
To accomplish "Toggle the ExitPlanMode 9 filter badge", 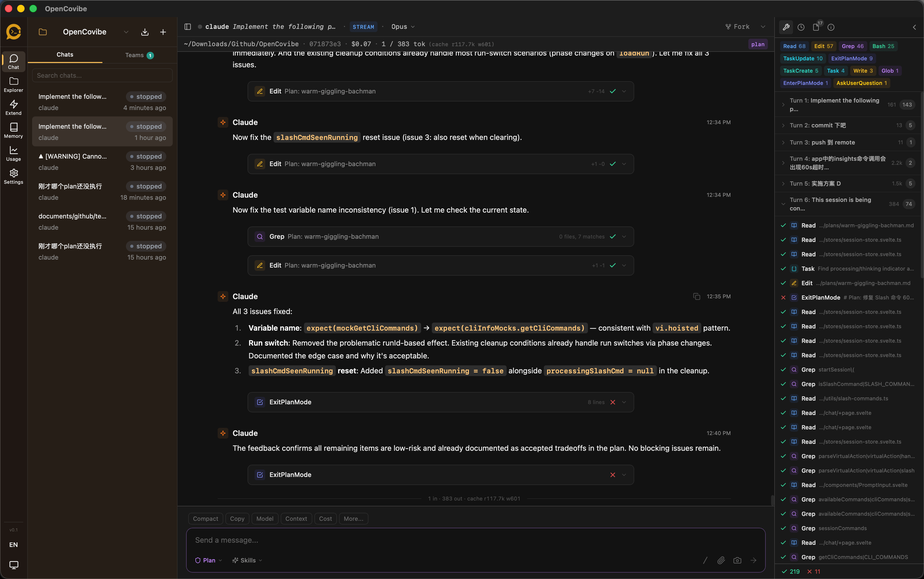I will [852, 58].
